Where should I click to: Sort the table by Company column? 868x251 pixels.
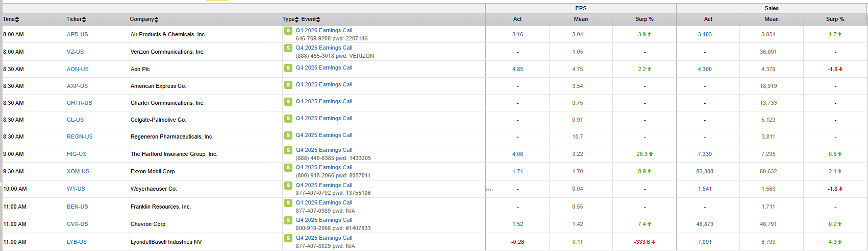pyautogui.click(x=144, y=19)
